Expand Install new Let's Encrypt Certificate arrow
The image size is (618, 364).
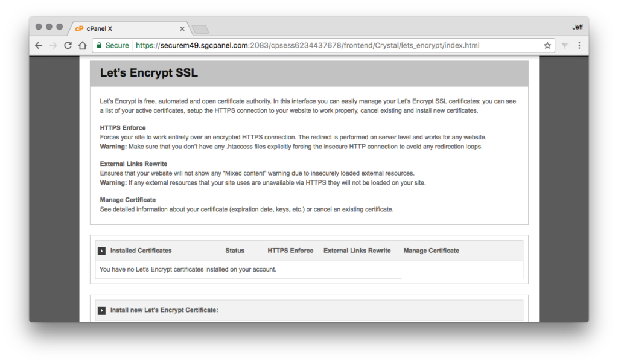click(102, 310)
